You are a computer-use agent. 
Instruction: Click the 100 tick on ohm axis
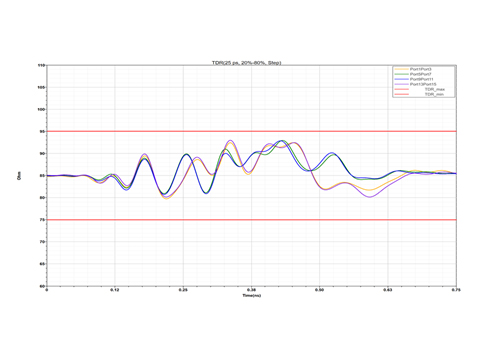pos(41,109)
